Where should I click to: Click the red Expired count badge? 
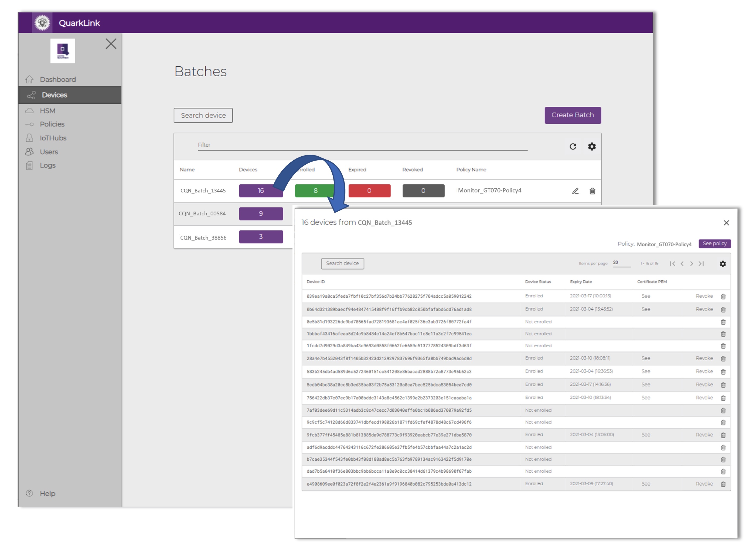coord(369,191)
